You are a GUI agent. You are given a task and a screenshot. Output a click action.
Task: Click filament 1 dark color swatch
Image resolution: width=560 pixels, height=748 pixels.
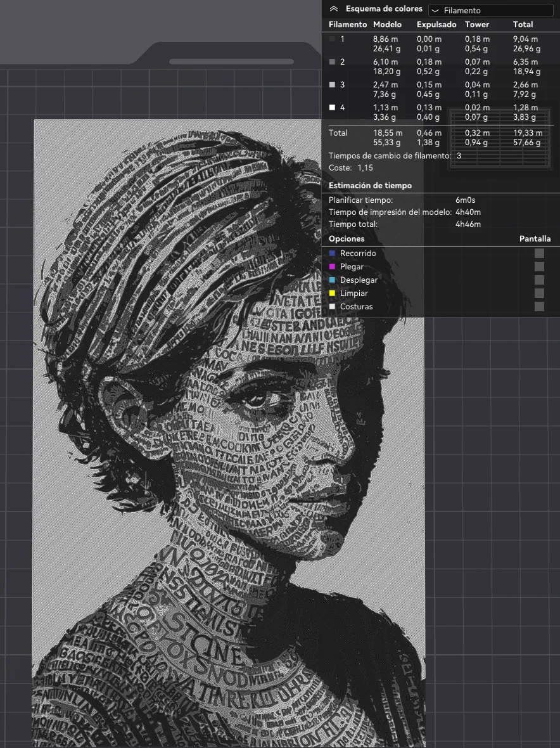tap(332, 39)
